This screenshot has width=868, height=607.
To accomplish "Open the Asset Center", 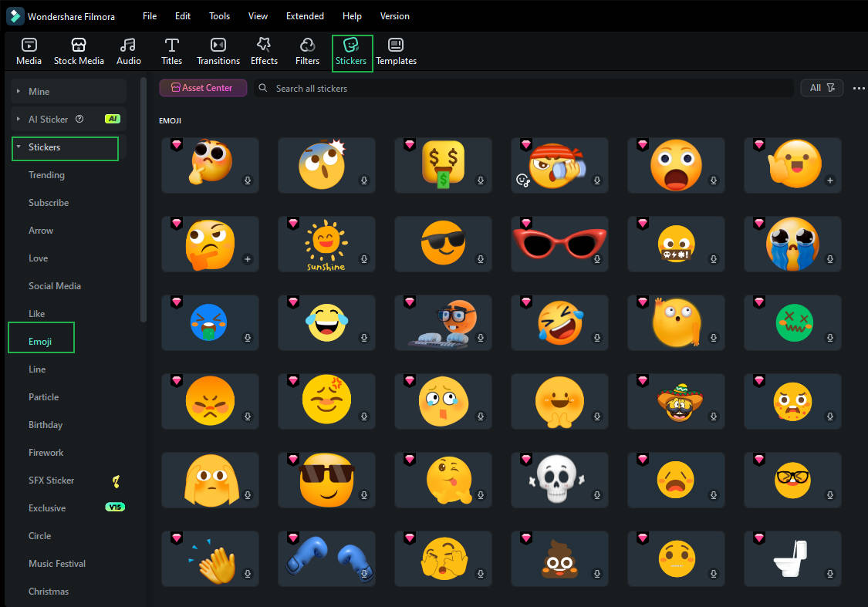I will (x=203, y=87).
